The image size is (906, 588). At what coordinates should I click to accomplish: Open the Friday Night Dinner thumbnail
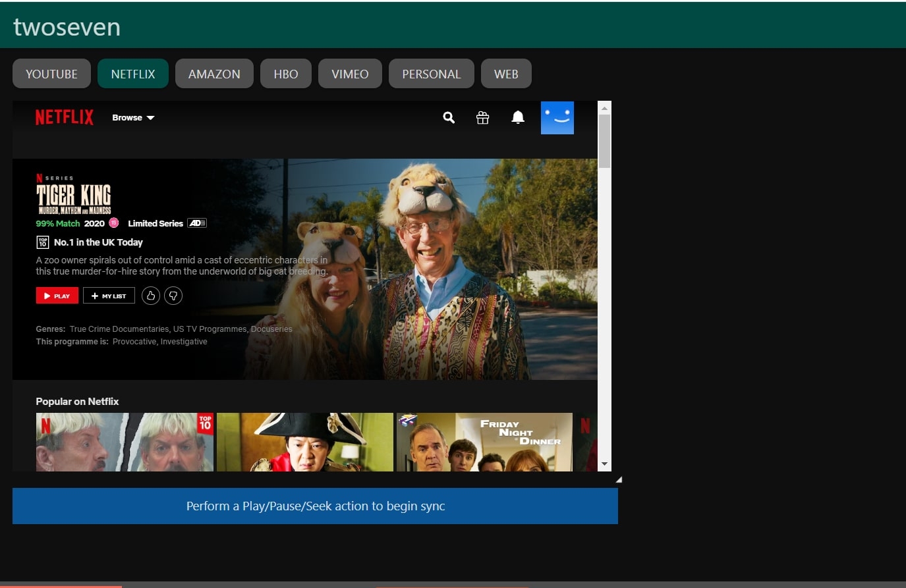[x=484, y=442]
